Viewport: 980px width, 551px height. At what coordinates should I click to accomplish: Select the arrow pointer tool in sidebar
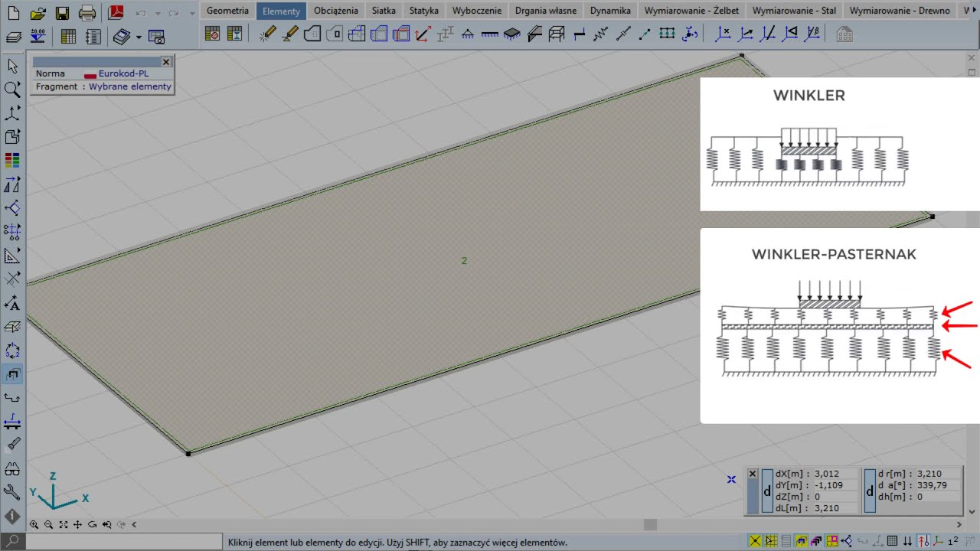[x=12, y=67]
